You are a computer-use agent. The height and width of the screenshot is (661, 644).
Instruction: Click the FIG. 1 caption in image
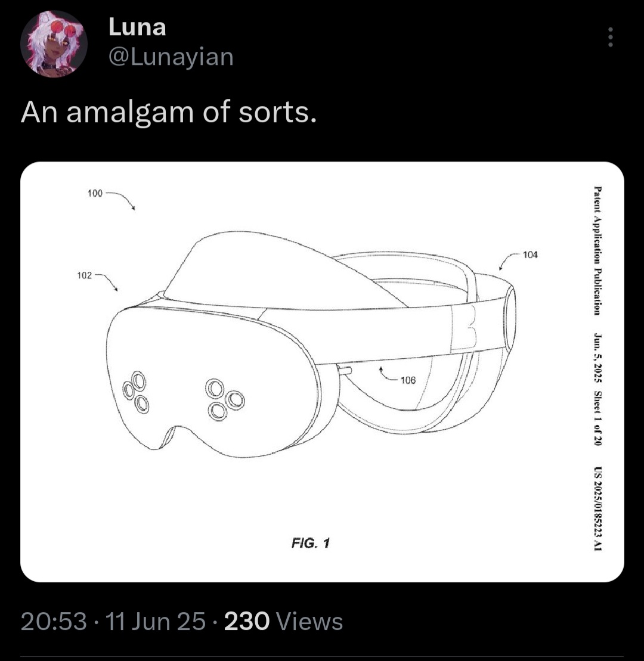[x=310, y=542]
